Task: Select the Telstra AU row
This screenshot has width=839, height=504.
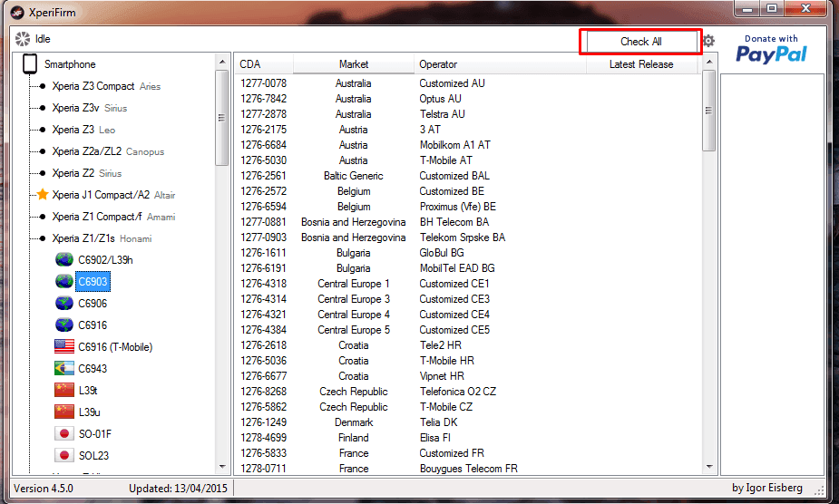Action: (468, 114)
